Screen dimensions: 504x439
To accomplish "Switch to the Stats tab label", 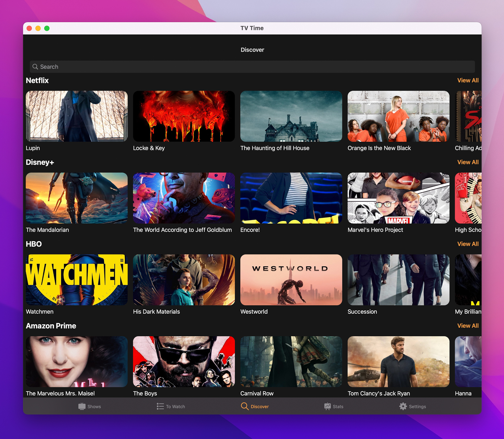I will (338, 407).
